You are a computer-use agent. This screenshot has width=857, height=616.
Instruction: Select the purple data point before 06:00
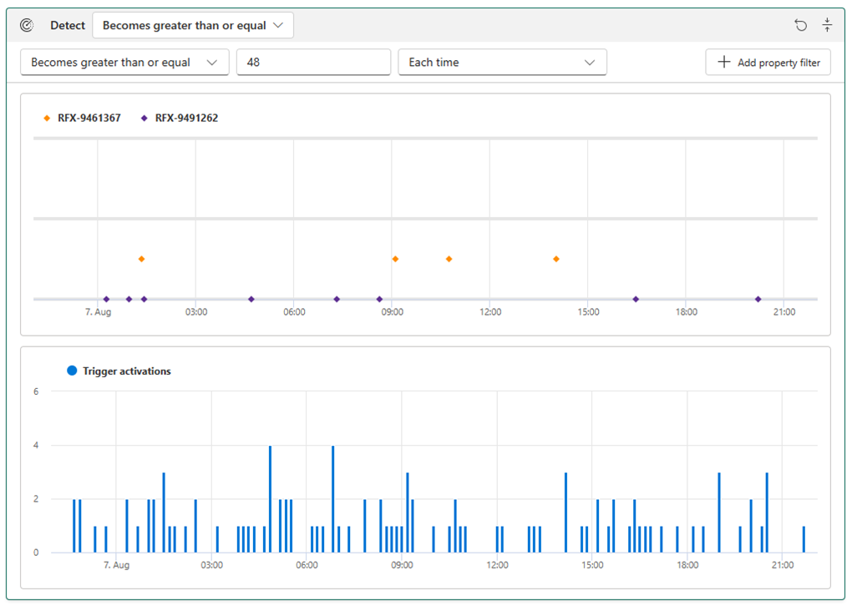click(251, 300)
